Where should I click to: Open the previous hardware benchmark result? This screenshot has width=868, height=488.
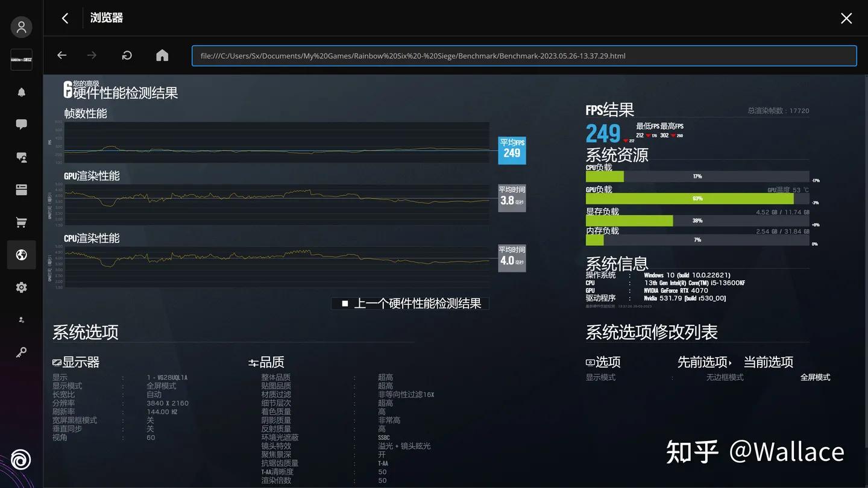pyautogui.click(x=416, y=303)
